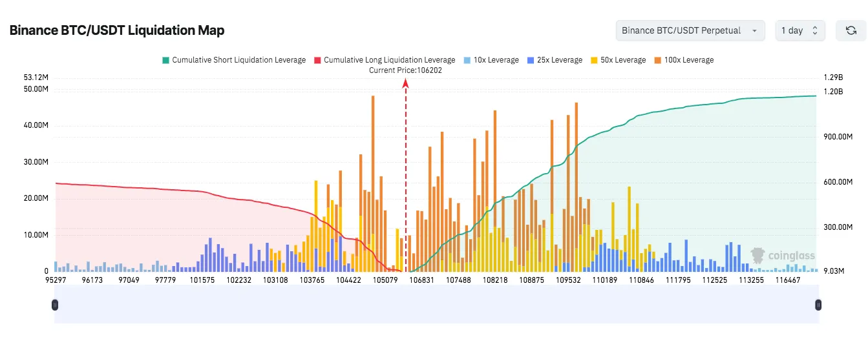Image resolution: width=868 pixels, height=339 pixels.
Task: Click the 108875 x-axis price label
Action: coord(532,280)
